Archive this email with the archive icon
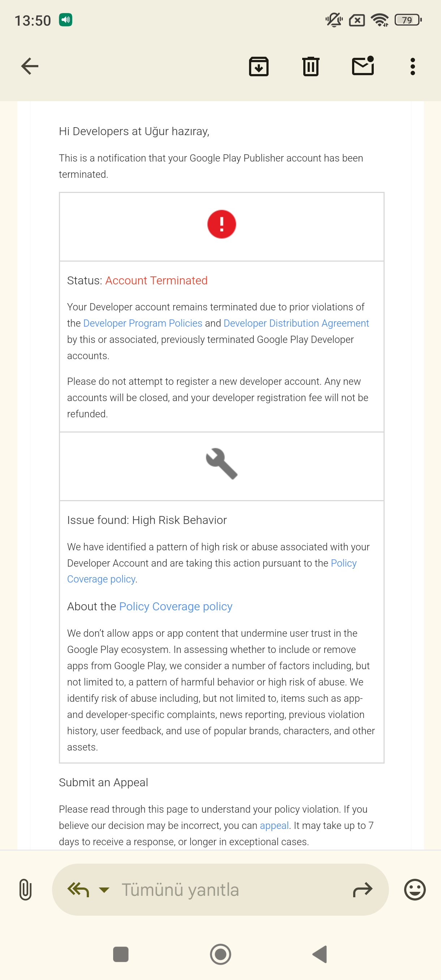Screen dimensions: 441x980 [x=259, y=66]
